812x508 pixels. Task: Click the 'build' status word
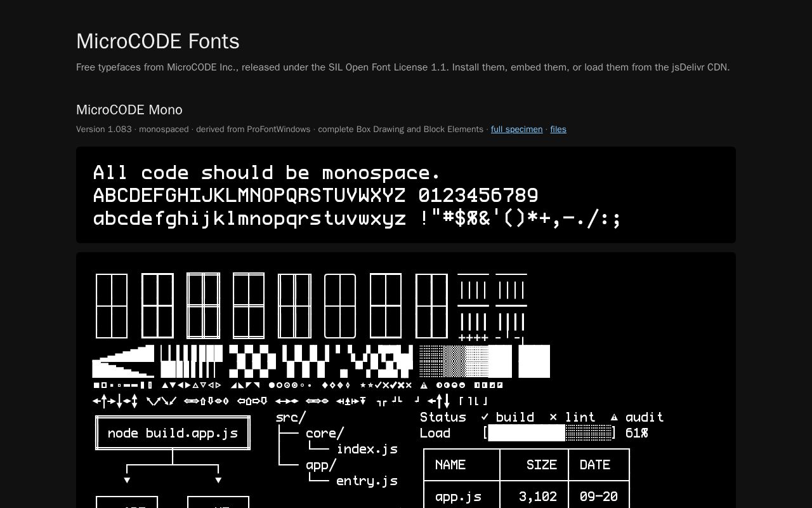coord(515,417)
